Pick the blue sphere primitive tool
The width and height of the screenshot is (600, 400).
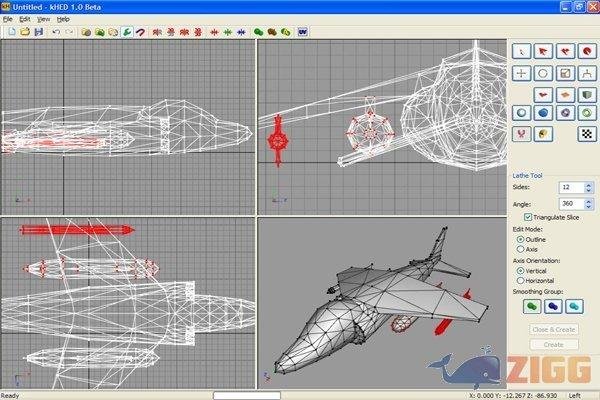click(542, 114)
